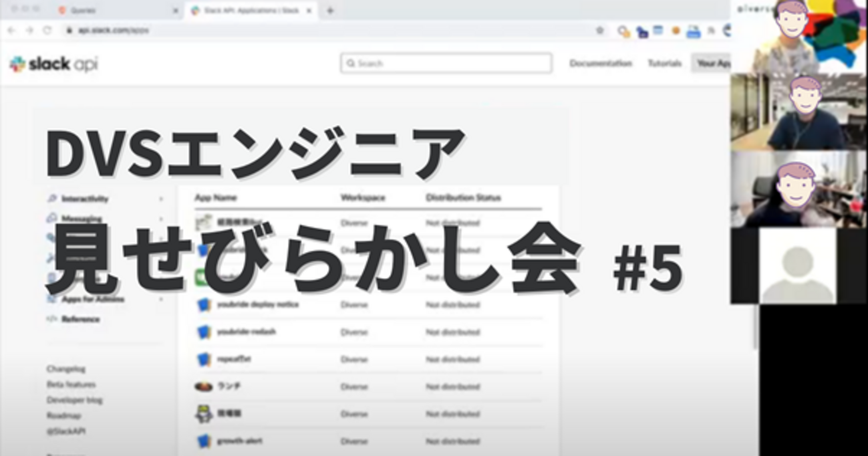Click the Apps for Admins sidebar icon
The height and width of the screenshot is (456, 868).
pos(51,299)
